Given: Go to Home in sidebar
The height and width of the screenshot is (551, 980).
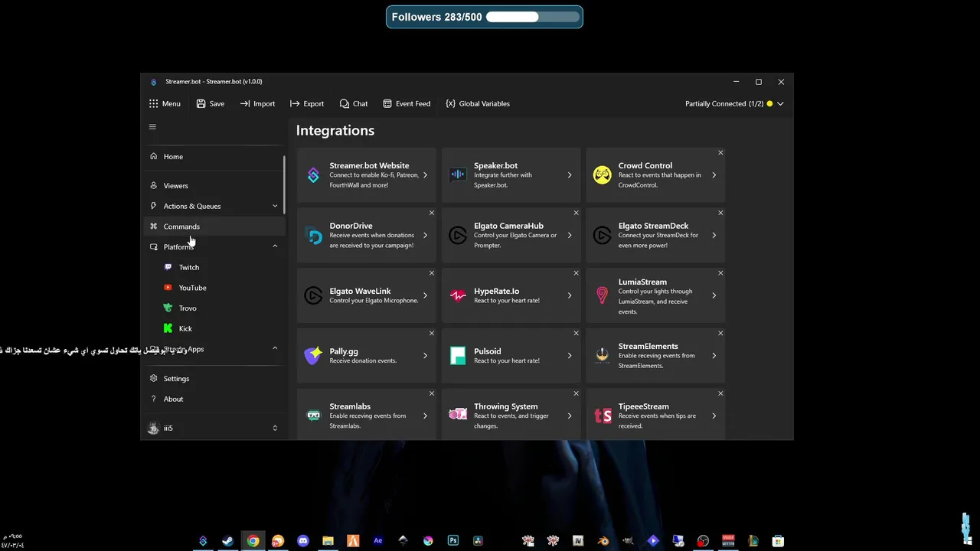Looking at the screenshot, I should pos(215,157).
